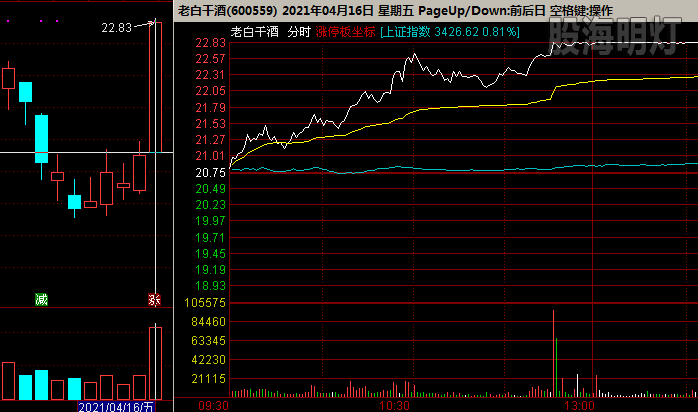
Task: Select the 2021/04/16/五 date label
Action: pyautogui.click(x=116, y=407)
